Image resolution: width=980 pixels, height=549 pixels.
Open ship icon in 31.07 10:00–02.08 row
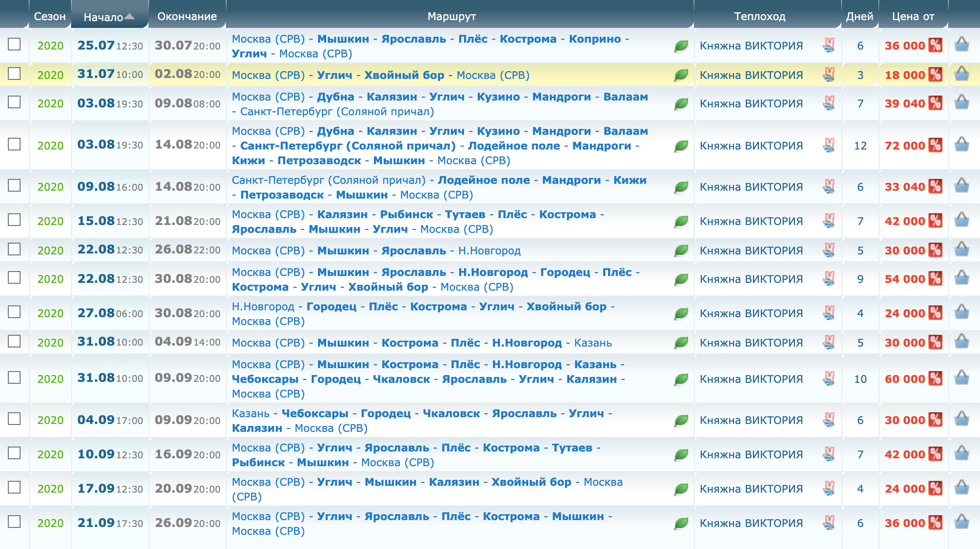(x=829, y=75)
